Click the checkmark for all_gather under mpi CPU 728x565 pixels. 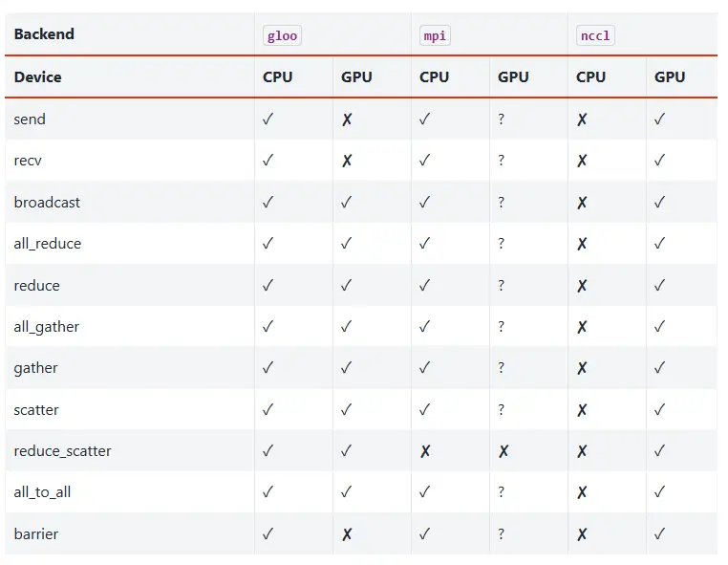(425, 327)
